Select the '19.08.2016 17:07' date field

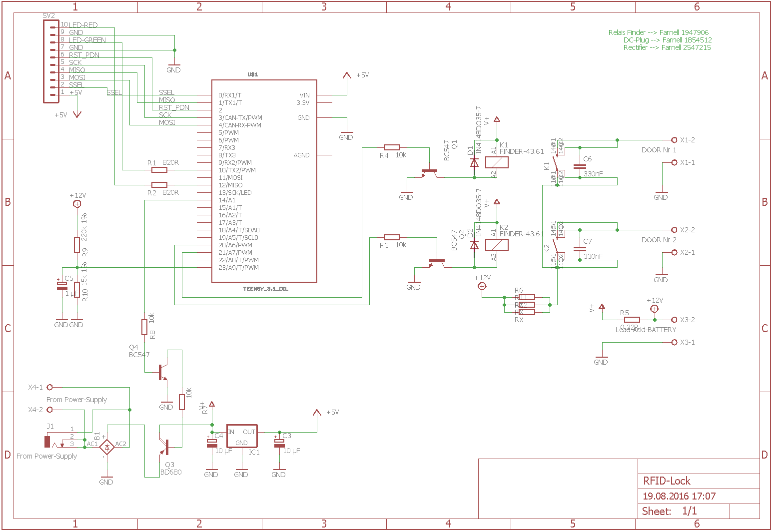679,497
